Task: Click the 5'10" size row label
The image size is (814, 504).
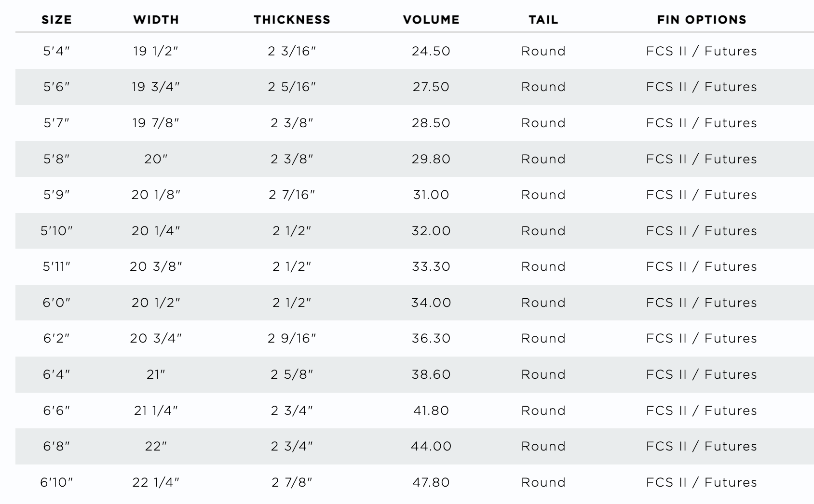Action: coord(56,231)
